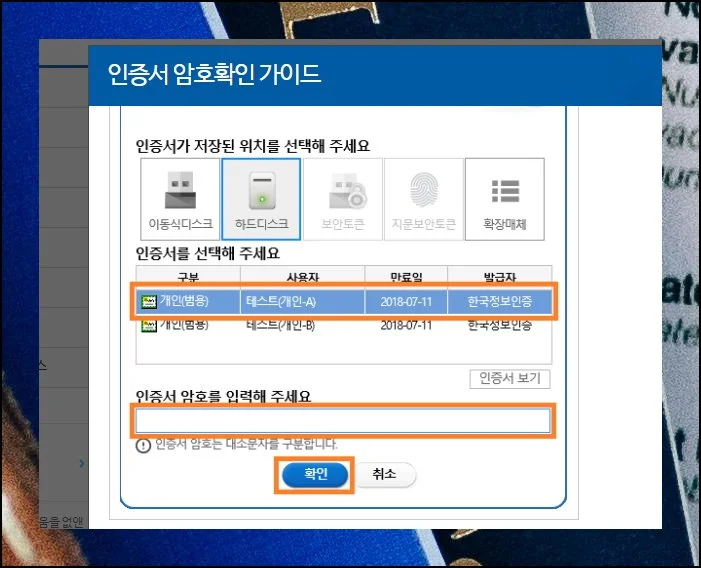Click the 구분 column header
Screen dimensions: 701x568
188,277
